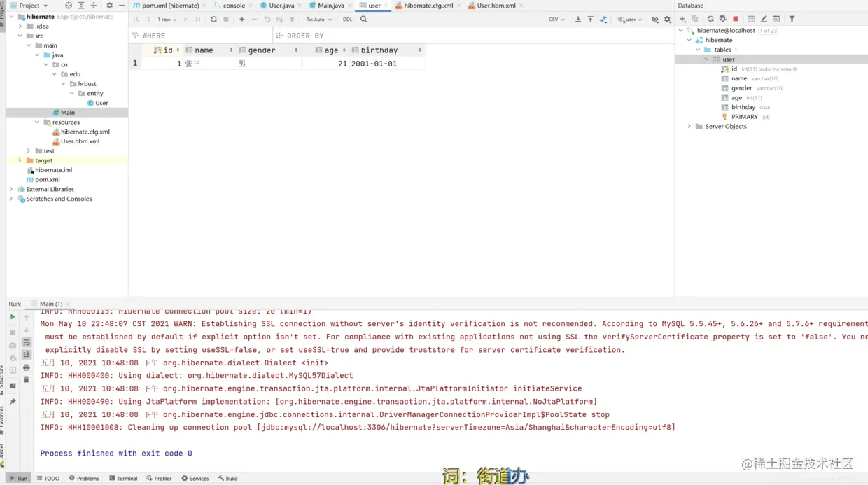868x485 pixels.
Task: Delete row with minus icon in grid toolbar
Action: point(254,20)
